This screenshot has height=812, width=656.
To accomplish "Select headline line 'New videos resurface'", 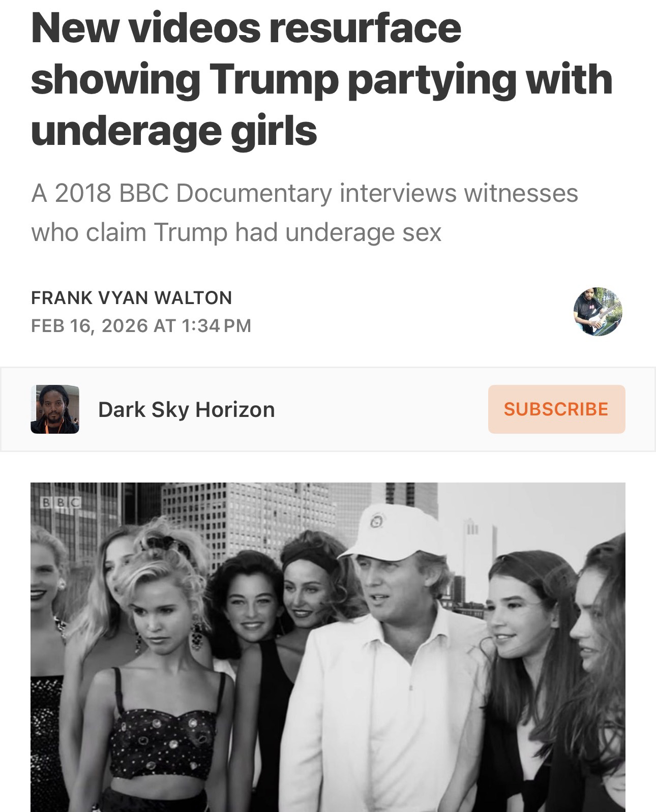I will coord(246,28).
